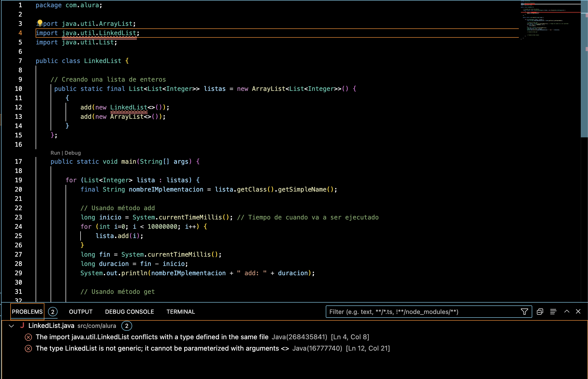Maximize panel with the chevron-up icon
This screenshot has height=379, width=588.
pyautogui.click(x=567, y=311)
